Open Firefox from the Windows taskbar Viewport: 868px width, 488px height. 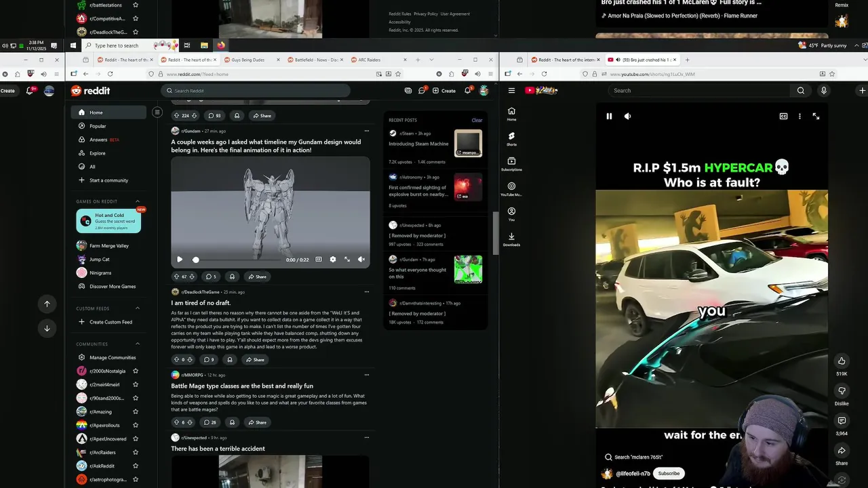[221, 45]
